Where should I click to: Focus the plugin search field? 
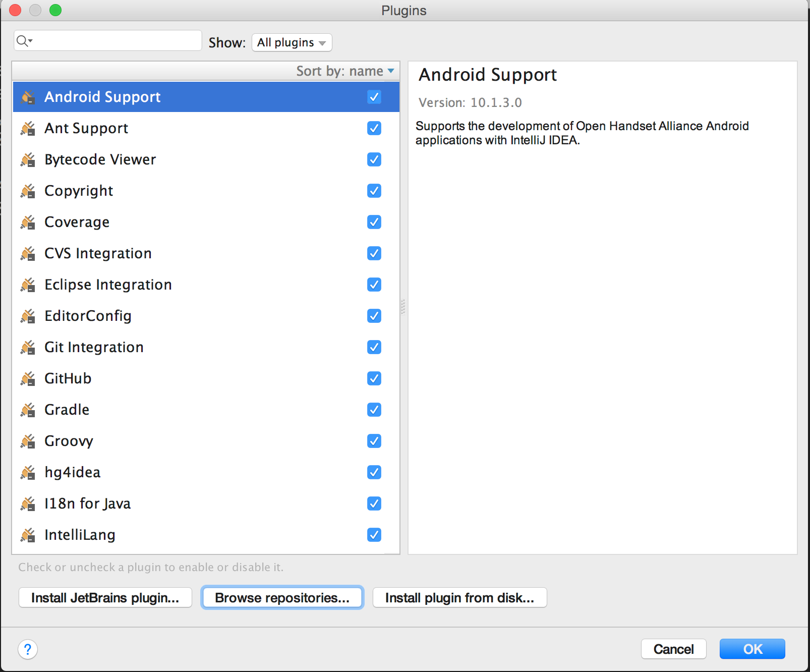tap(108, 40)
